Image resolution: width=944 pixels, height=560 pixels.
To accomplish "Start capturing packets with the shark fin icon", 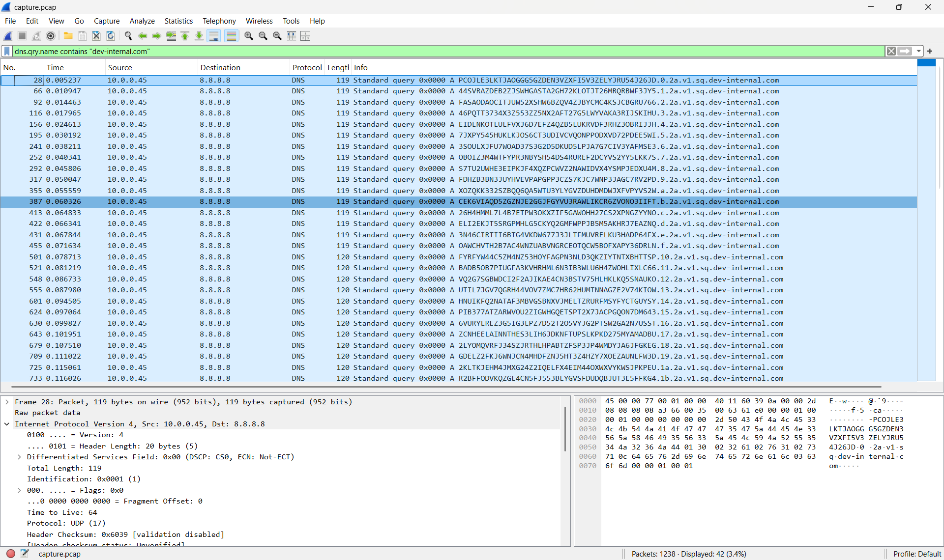I will point(8,36).
